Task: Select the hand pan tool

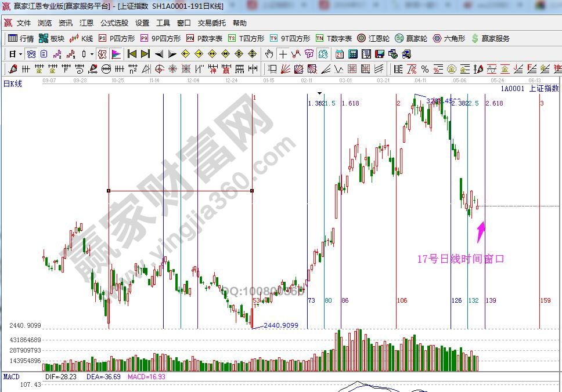Action: click(269, 54)
